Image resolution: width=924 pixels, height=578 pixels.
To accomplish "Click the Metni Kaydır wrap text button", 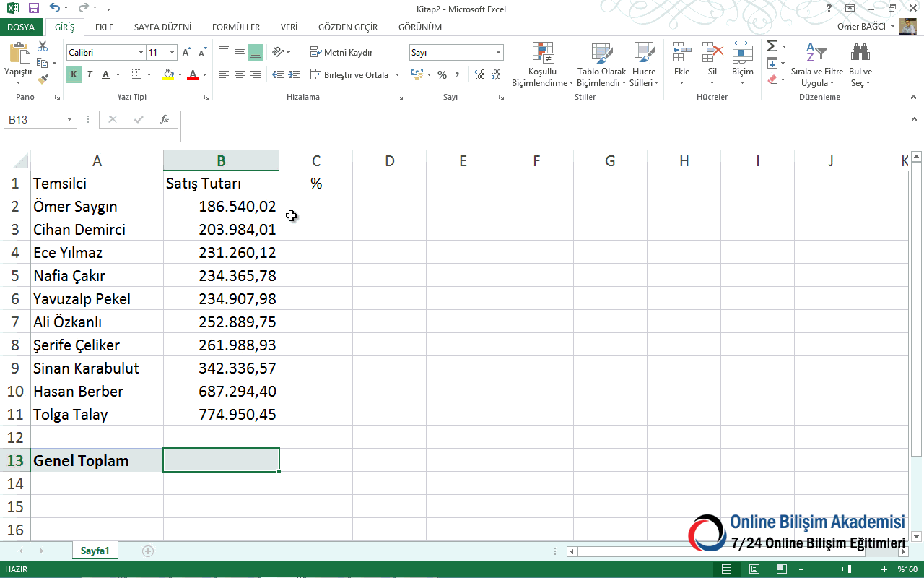I will coord(341,53).
